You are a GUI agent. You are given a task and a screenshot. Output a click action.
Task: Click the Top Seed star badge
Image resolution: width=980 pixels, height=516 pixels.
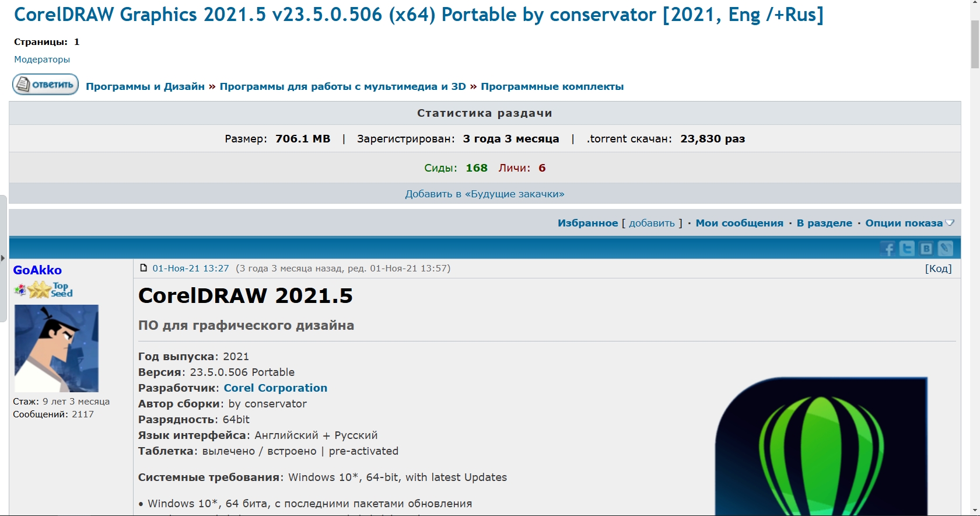[x=51, y=290]
